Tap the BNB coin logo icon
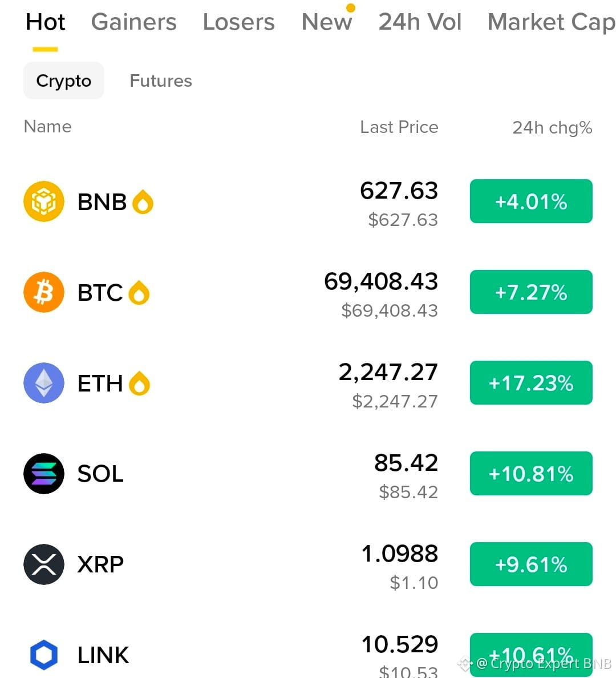The image size is (616, 678). click(x=44, y=201)
